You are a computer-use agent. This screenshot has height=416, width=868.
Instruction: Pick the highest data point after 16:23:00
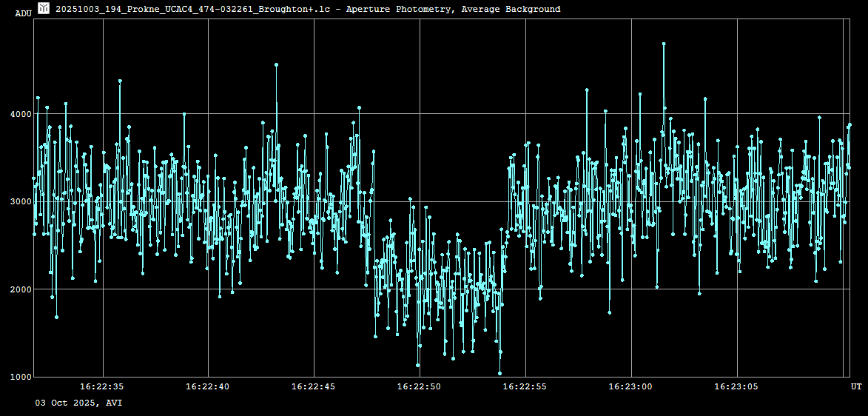[664, 44]
